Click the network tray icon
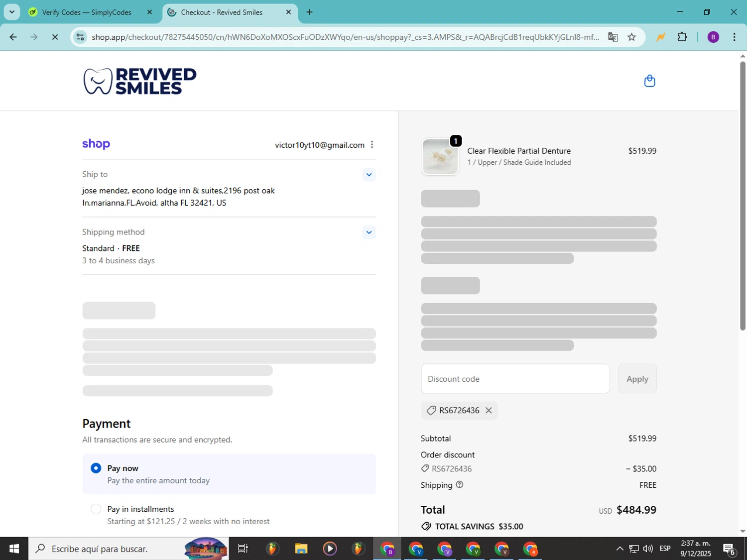747x560 pixels. click(x=634, y=549)
